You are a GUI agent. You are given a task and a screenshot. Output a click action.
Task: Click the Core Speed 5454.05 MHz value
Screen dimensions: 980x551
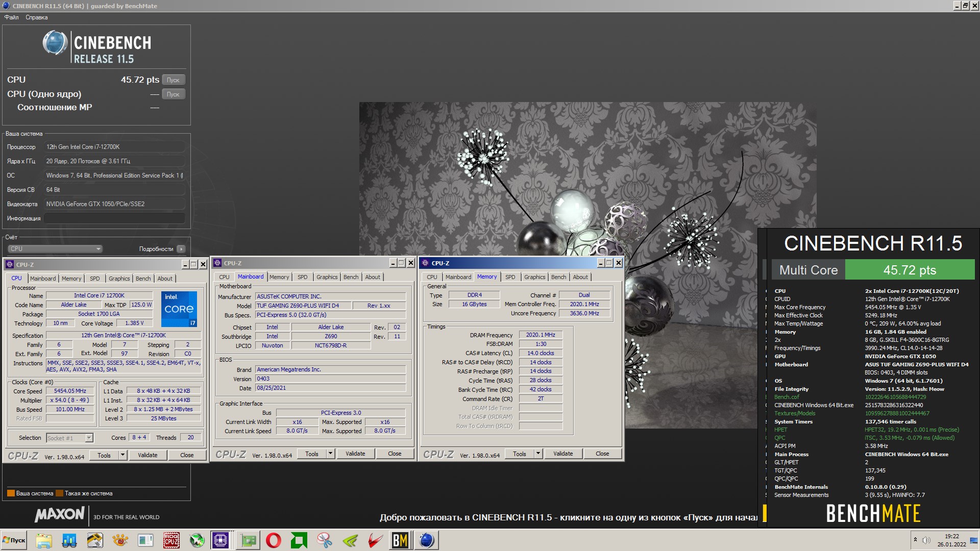[70, 391]
